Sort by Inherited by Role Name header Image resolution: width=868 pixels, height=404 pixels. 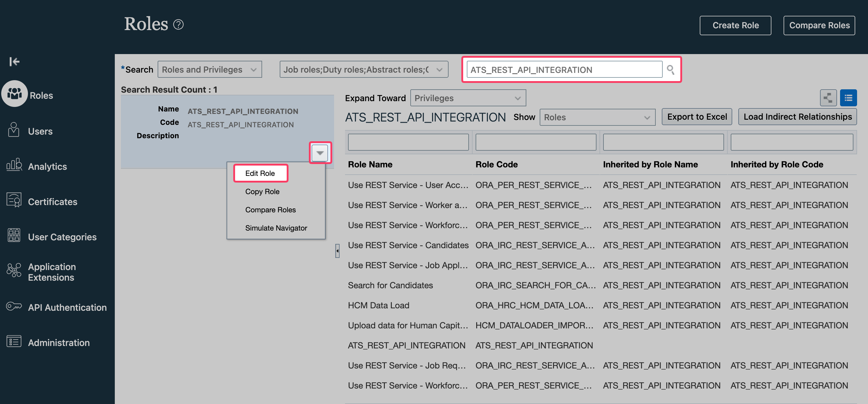pos(650,164)
